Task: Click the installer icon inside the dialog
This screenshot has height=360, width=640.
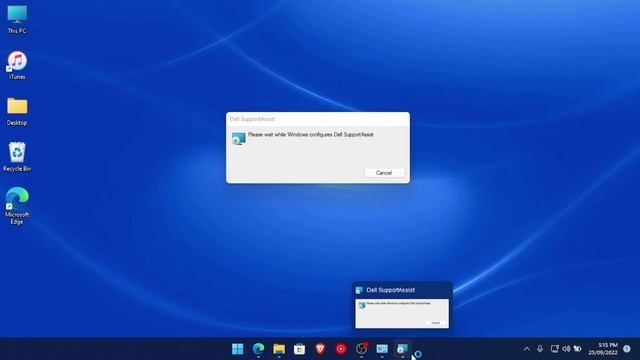Action: pos(239,138)
